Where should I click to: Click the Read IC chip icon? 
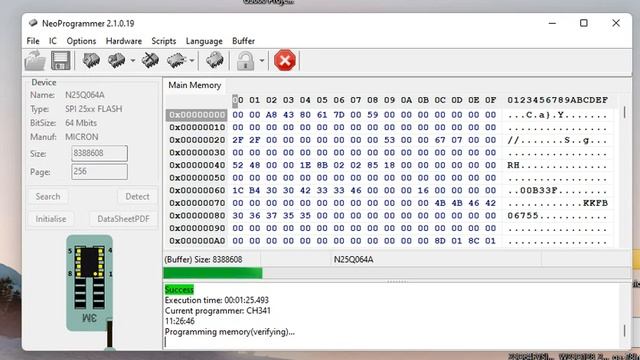91,60
